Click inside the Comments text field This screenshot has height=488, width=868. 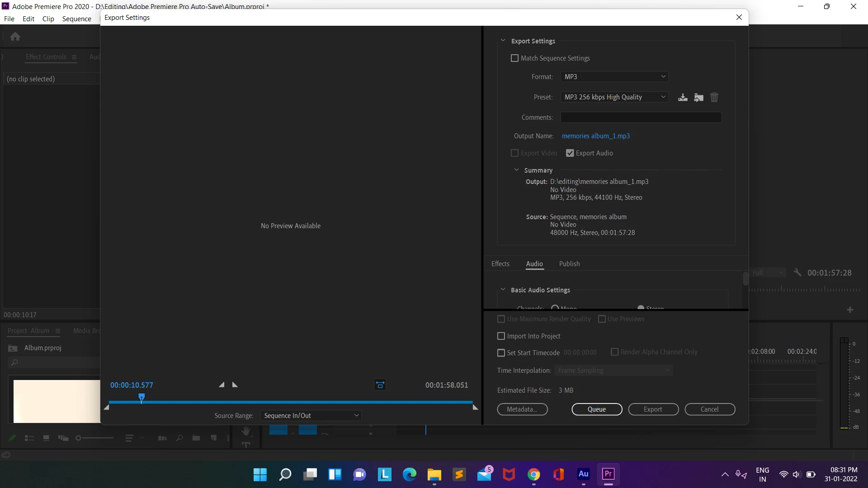coord(641,117)
